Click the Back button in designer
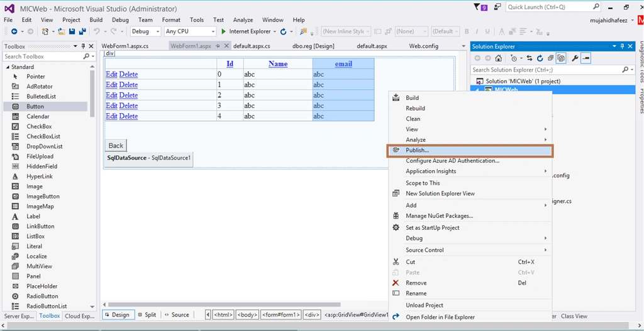644x331 pixels. pyautogui.click(x=116, y=146)
